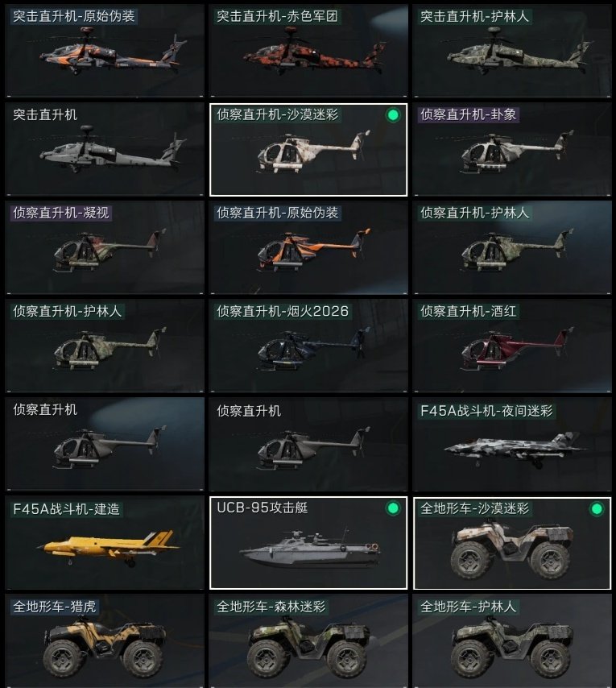The width and height of the screenshot is (616, 688).
Task: Click the red 侦察直升机-酒红 helicopter image
Action: (517, 346)
